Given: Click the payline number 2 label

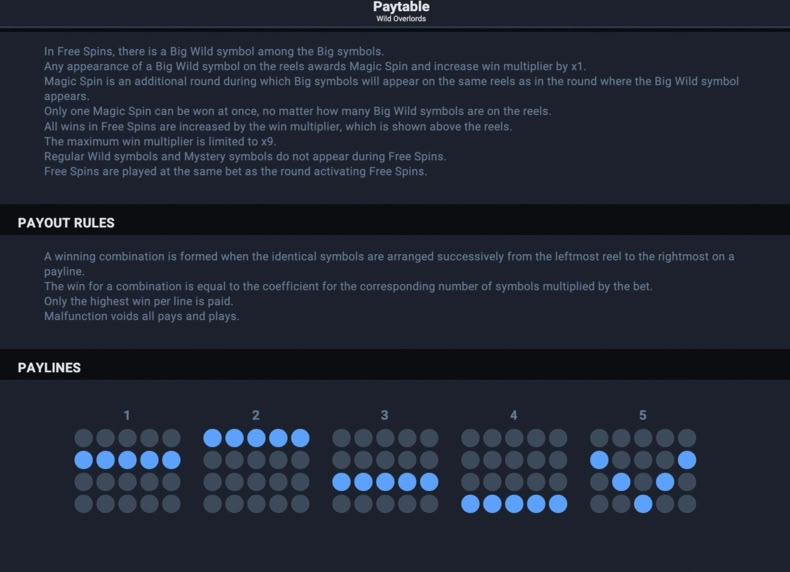Looking at the screenshot, I should pos(256,415).
